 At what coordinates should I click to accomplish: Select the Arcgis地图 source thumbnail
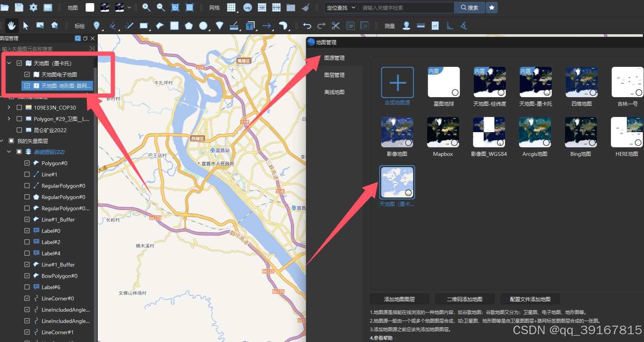[x=535, y=132]
